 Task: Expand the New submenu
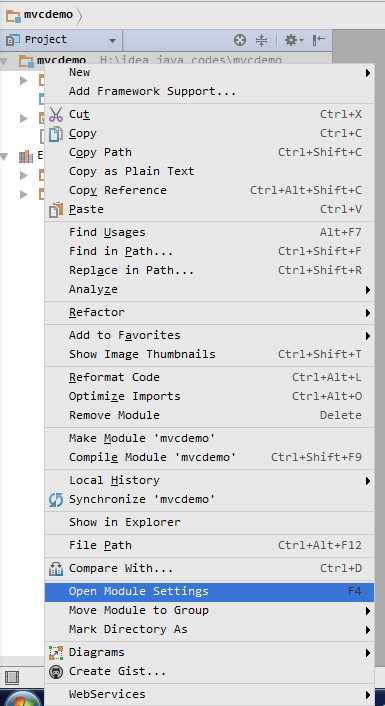[210, 72]
